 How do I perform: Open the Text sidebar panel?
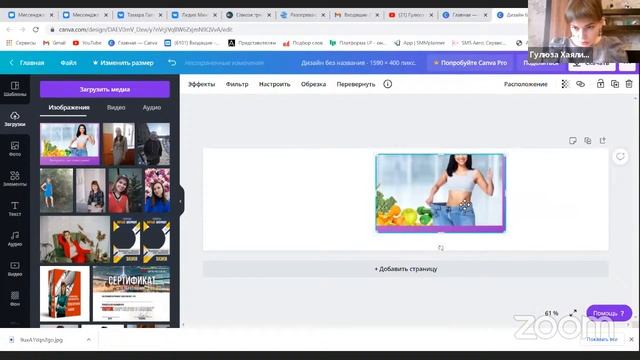coord(15,209)
